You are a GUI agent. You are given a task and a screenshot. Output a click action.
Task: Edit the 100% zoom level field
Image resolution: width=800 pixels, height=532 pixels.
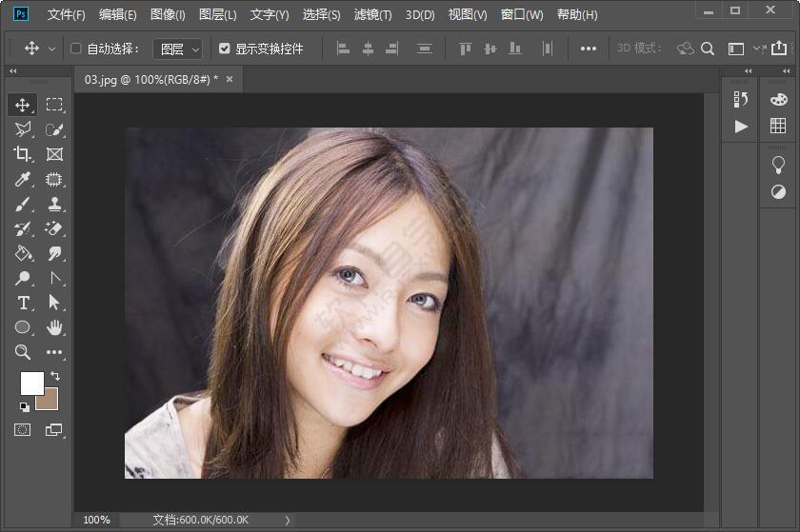[x=96, y=520]
